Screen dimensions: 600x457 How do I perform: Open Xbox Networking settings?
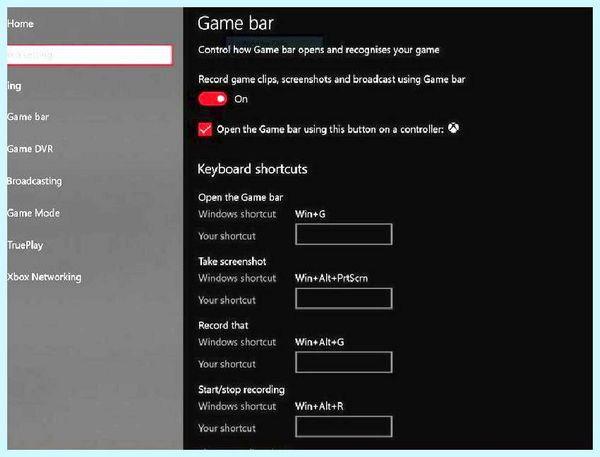pos(44,277)
